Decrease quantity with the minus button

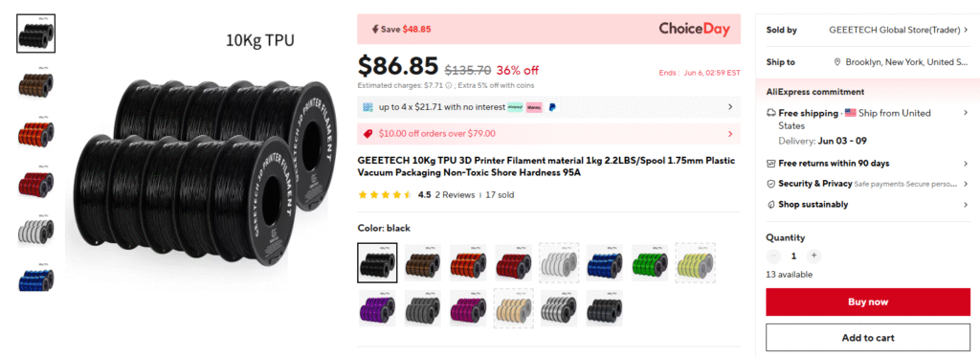tap(773, 256)
